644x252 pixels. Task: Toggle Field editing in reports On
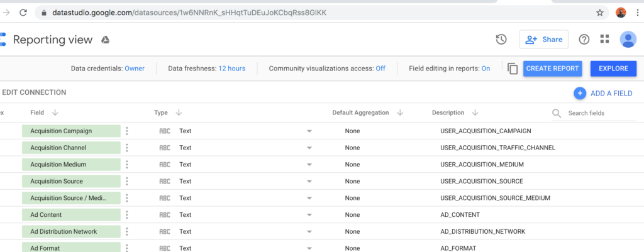pos(486,68)
